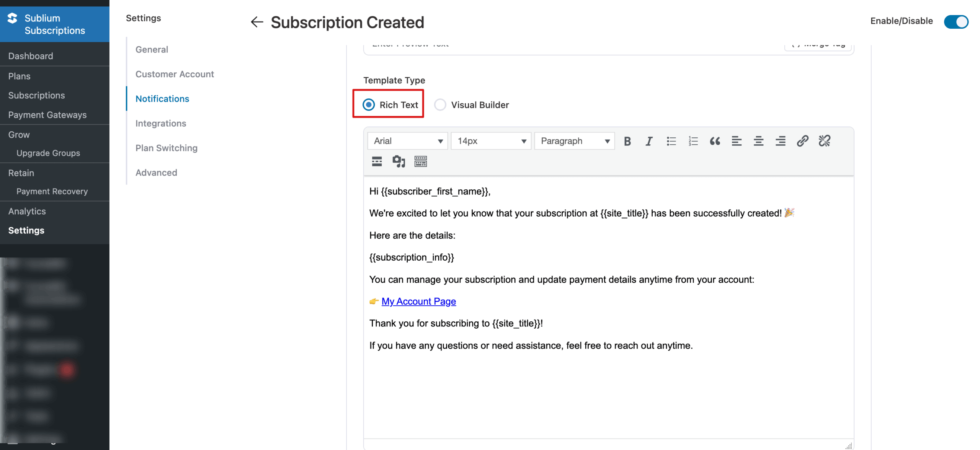This screenshot has height=450, width=980.
Task: Go back from Subscription Created
Action: (256, 22)
